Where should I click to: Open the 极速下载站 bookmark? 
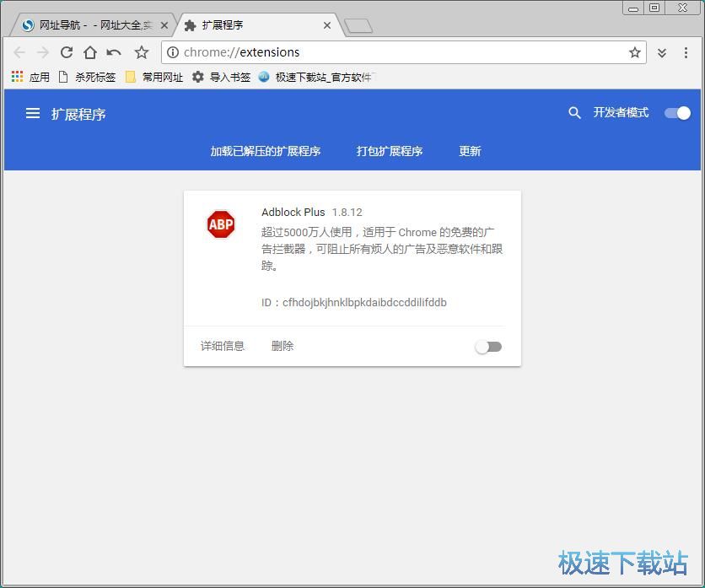pos(315,77)
